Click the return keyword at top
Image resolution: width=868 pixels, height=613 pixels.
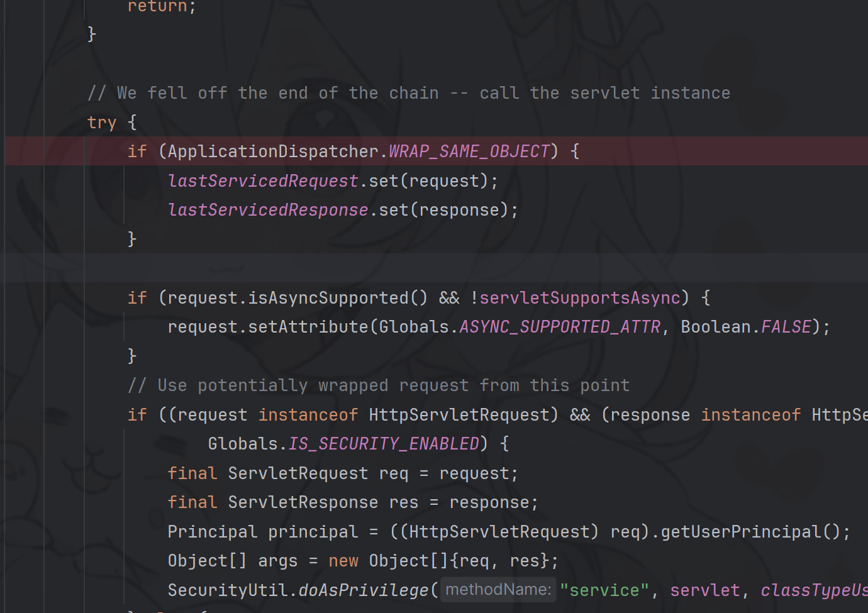157,7
